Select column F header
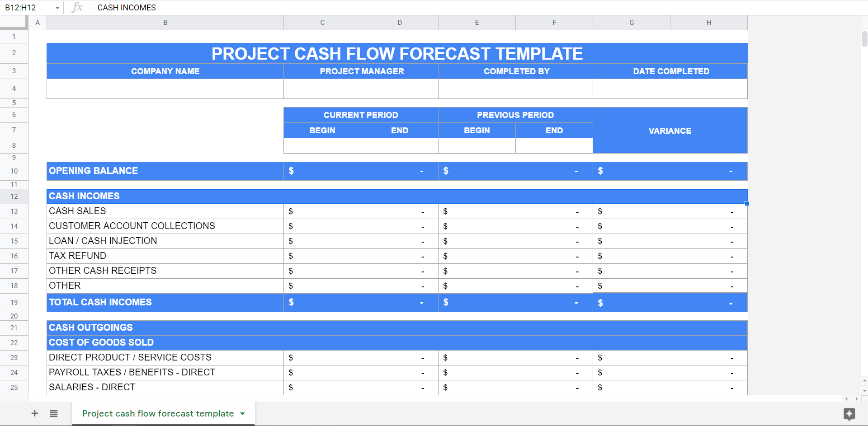 pyautogui.click(x=554, y=23)
